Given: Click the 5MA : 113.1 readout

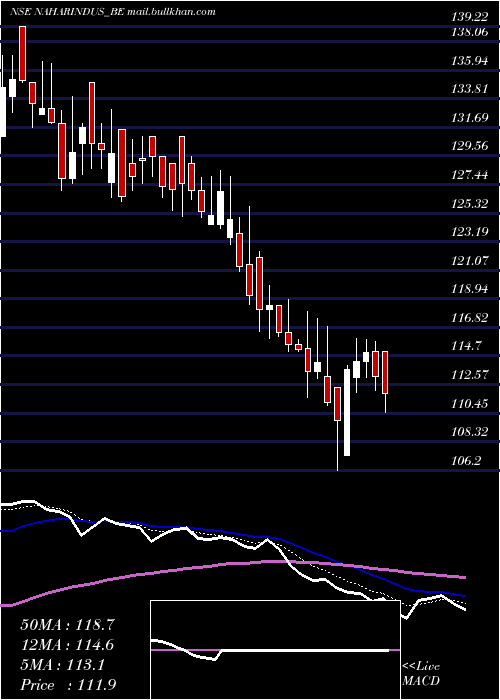Looking at the screenshot, I should (62, 665).
